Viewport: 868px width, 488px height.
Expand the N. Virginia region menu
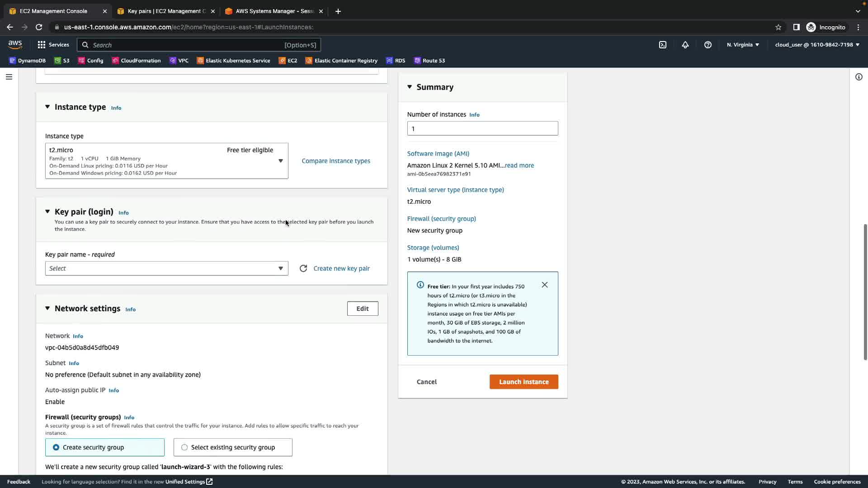(x=743, y=45)
